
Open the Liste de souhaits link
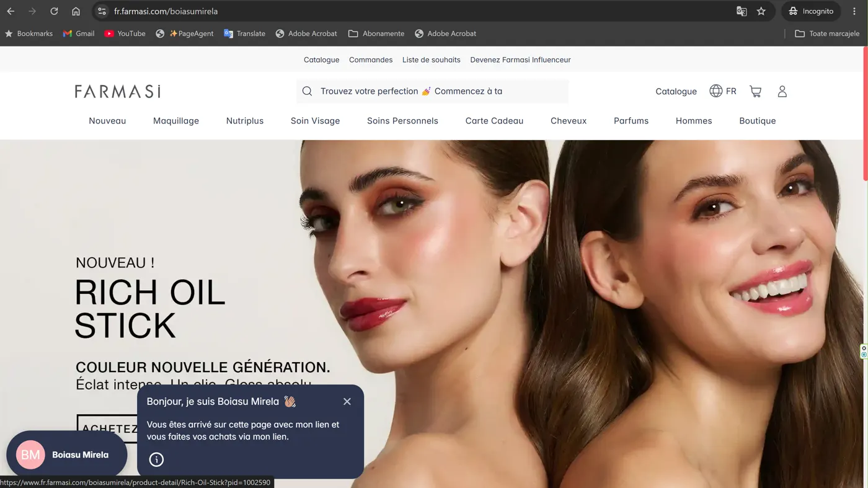point(432,60)
